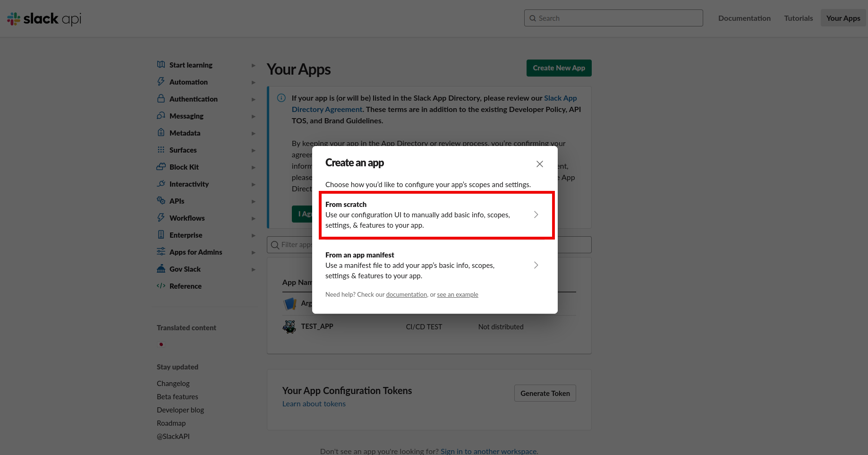
Task: Select the TEST_APP row name
Action: tap(317, 326)
